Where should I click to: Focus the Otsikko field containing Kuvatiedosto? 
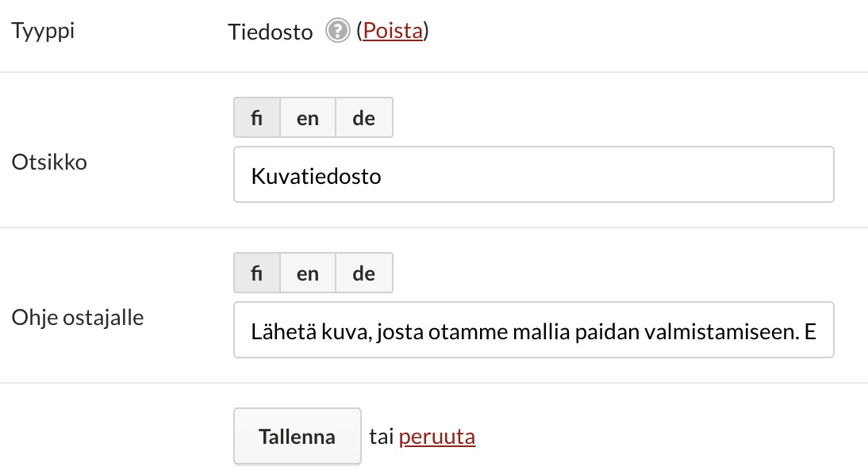(534, 174)
